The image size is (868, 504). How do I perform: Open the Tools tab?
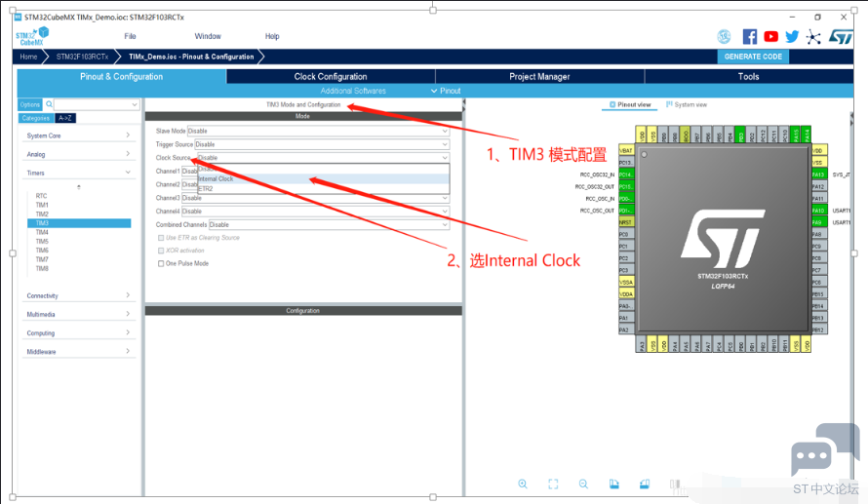[748, 76]
